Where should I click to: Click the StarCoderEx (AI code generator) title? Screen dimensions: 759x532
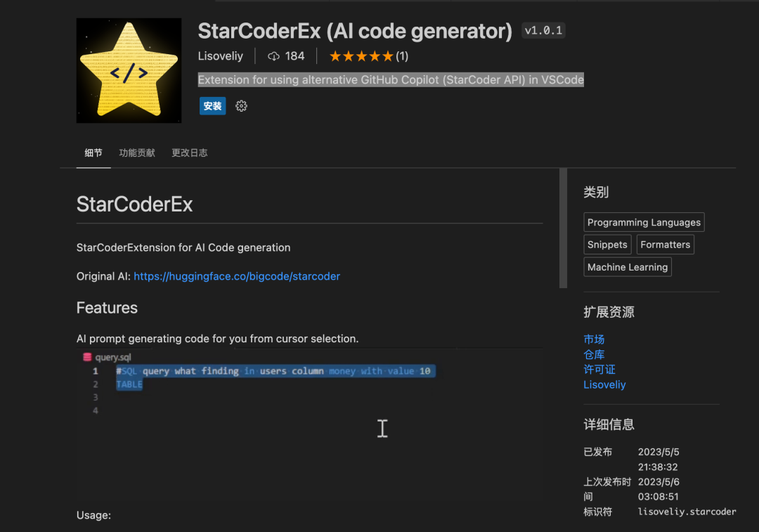[355, 31]
